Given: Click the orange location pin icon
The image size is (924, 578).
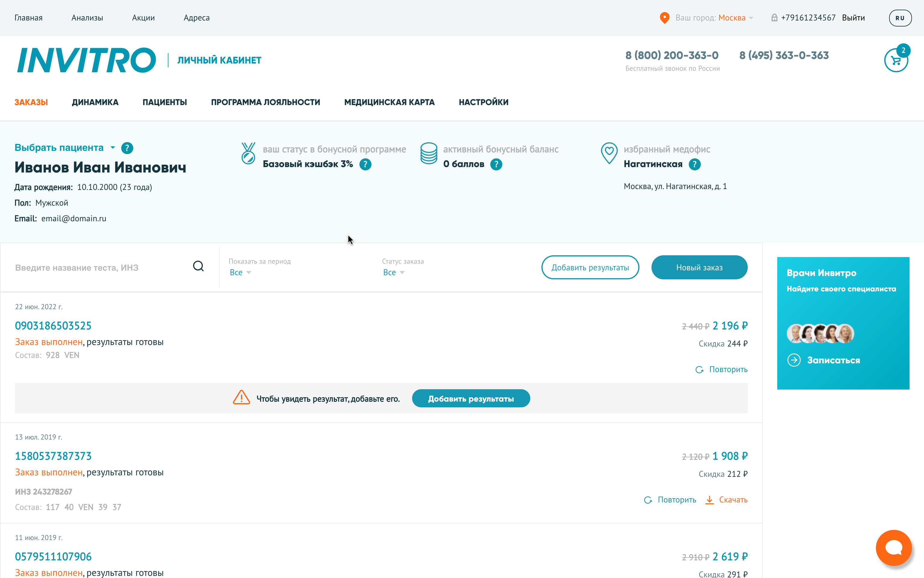Looking at the screenshot, I should 664,18.
